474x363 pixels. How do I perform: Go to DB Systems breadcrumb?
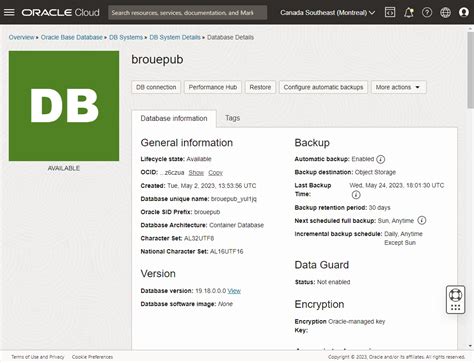(126, 37)
